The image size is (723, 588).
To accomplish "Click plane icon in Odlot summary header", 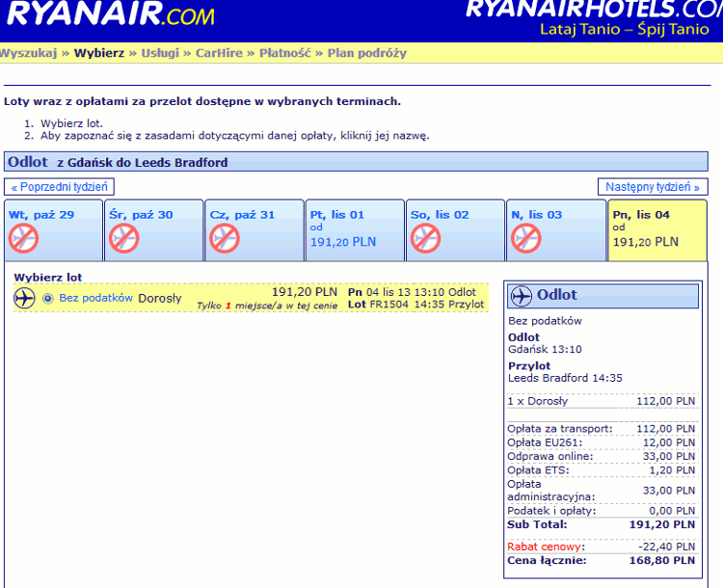I will 521,296.
